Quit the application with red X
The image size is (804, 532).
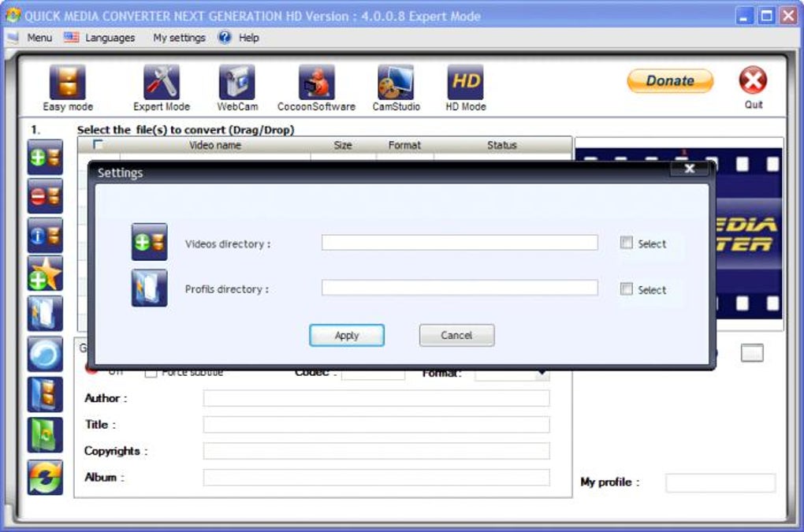click(x=753, y=80)
